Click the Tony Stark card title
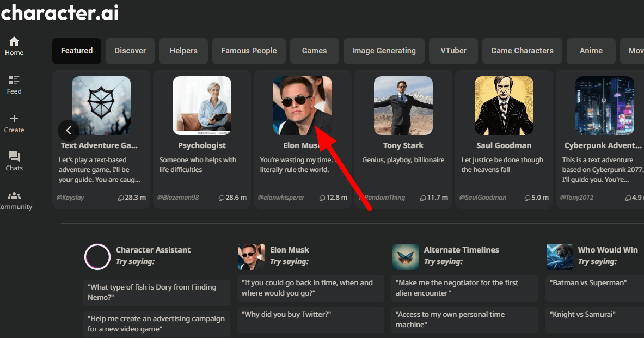 (403, 145)
